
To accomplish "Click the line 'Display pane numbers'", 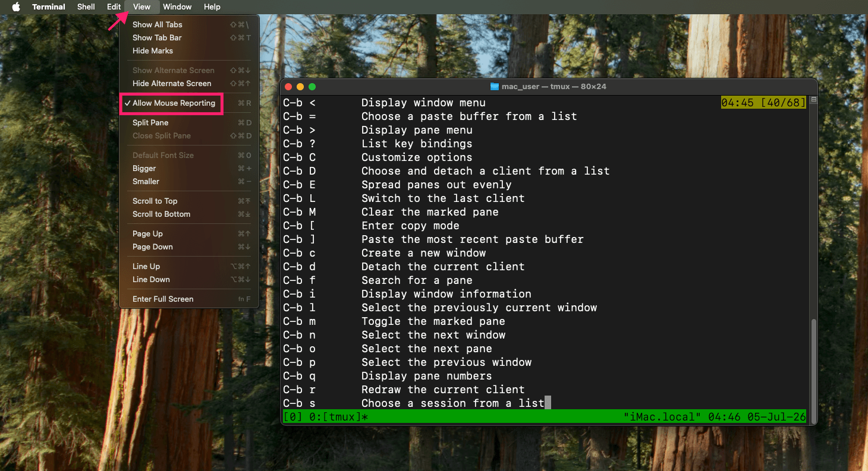I will click(x=427, y=376).
